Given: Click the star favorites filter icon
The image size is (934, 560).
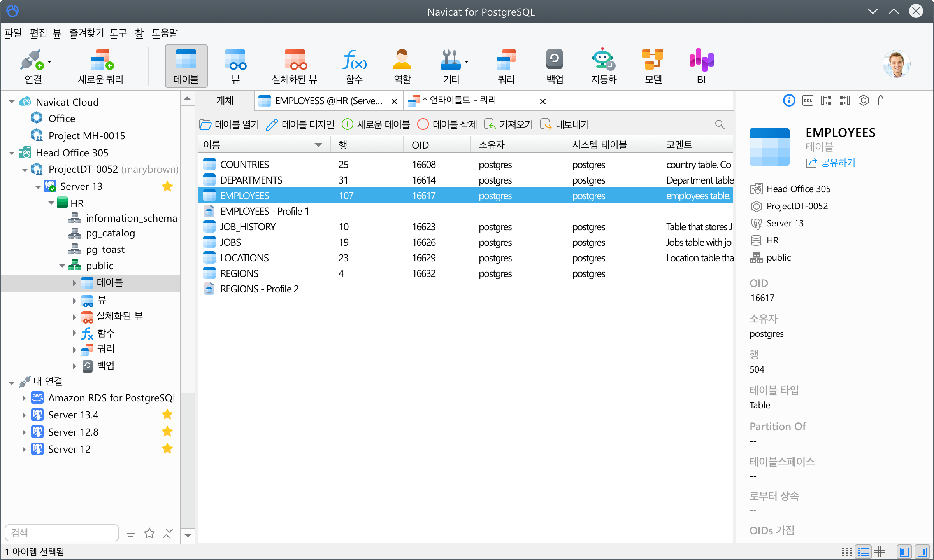Looking at the screenshot, I should click(x=149, y=533).
